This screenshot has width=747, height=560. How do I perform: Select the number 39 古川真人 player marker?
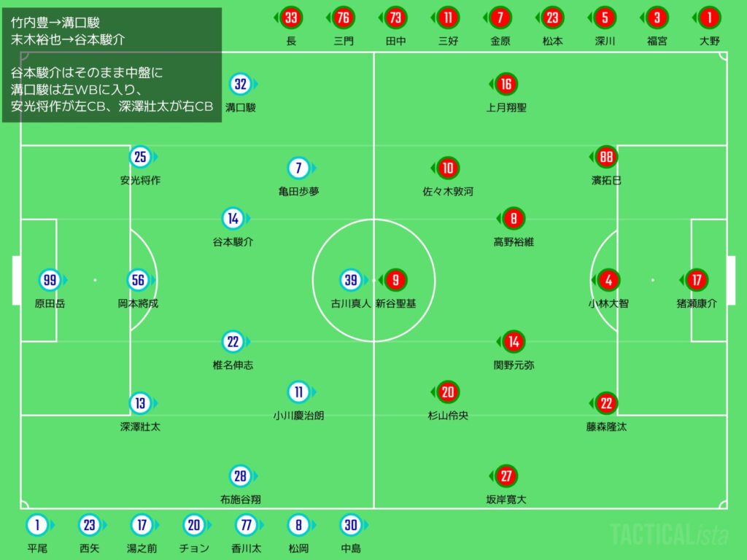point(351,280)
